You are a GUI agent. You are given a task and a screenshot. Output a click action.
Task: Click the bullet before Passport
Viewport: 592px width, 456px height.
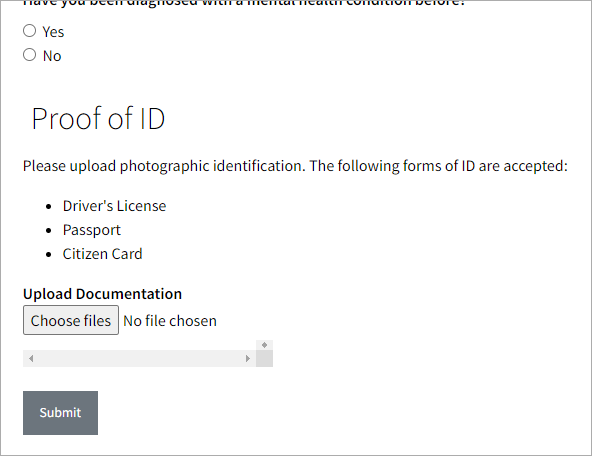(x=48, y=230)
